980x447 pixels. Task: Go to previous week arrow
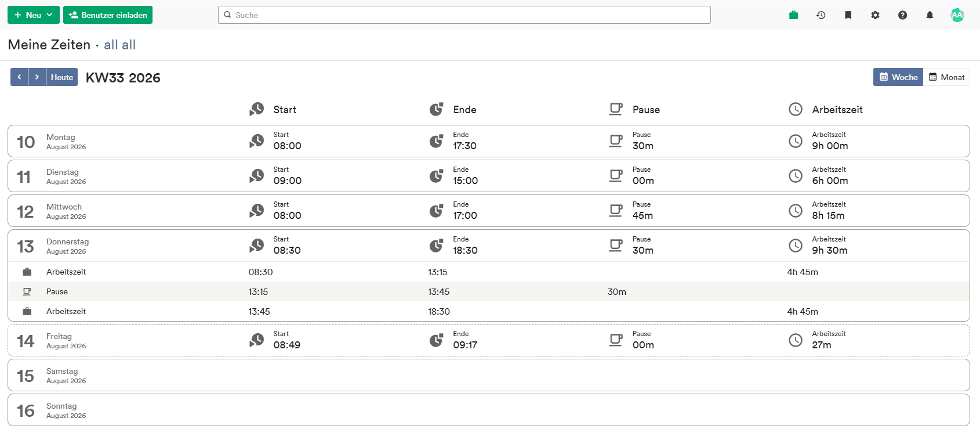(x=19, y=77)
